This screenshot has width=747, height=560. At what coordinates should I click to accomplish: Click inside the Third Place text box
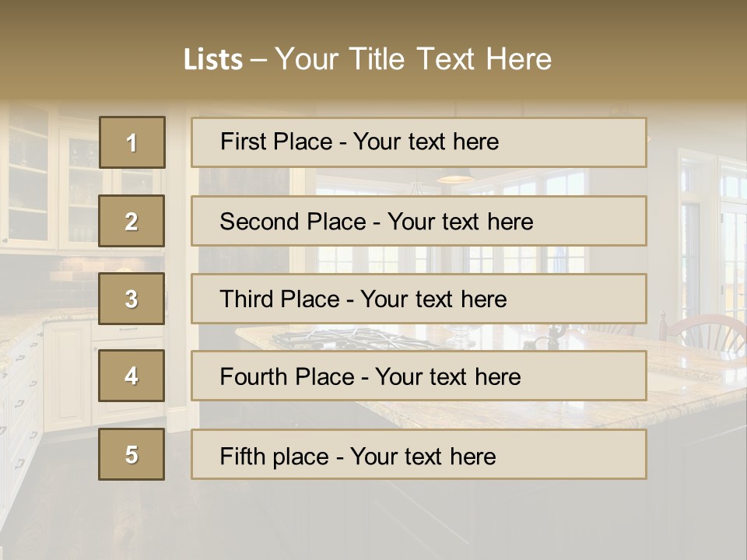point(419,299)
